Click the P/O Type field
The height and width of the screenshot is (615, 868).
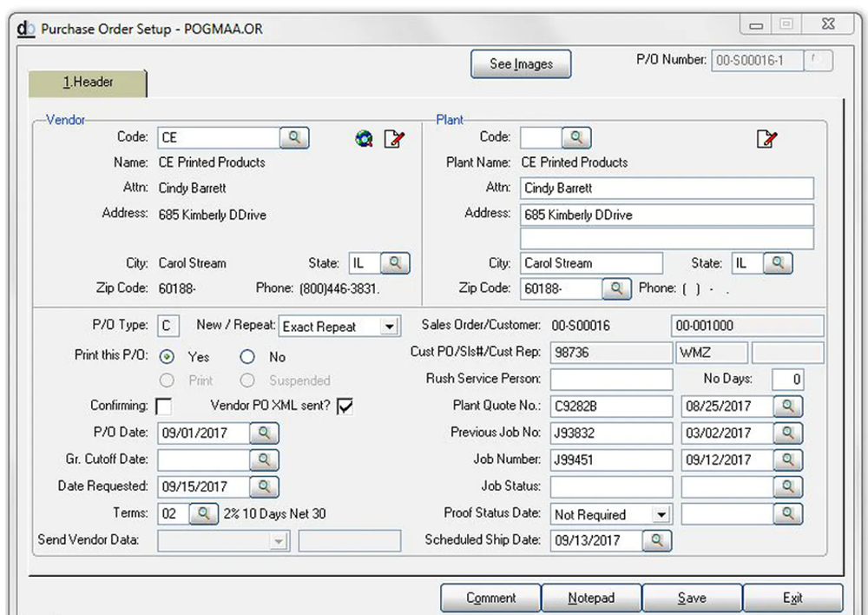point(168,326)
